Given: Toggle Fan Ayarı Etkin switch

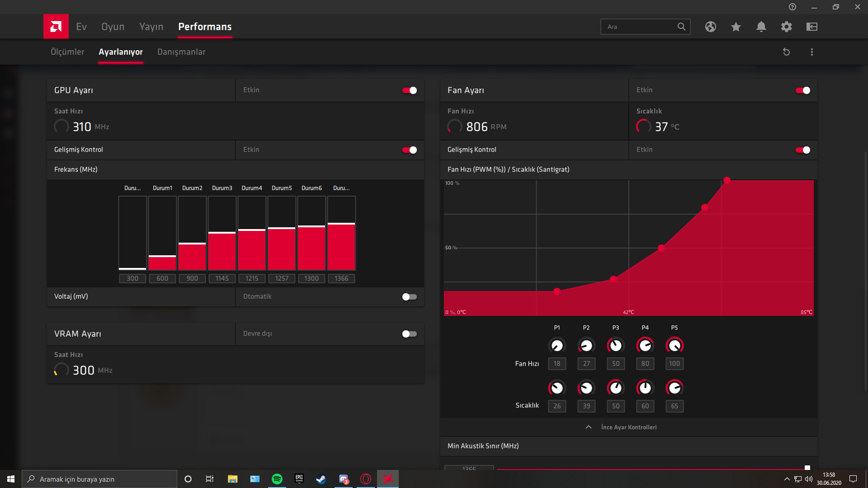Looking at the screenshot, I should pos(803,90).
